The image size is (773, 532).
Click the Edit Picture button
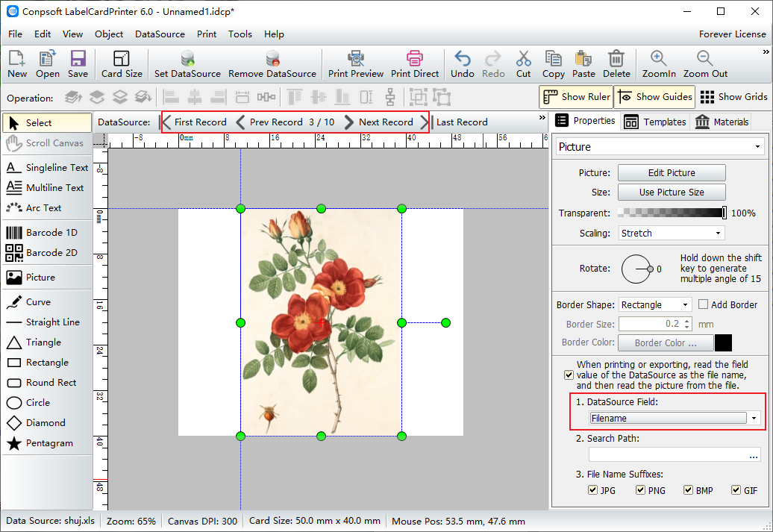672,172
